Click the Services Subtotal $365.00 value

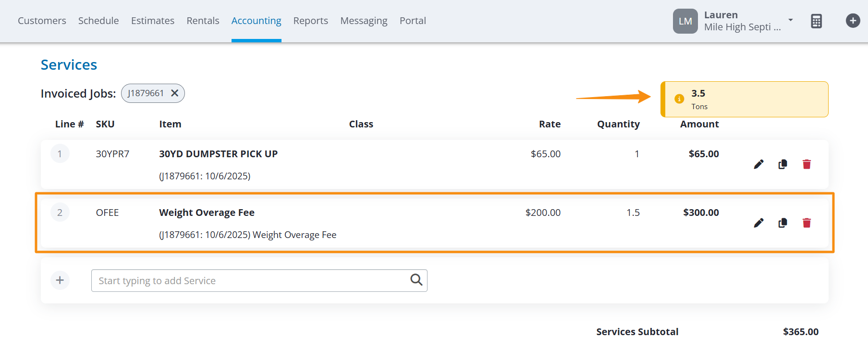click(x=801, y=332)
